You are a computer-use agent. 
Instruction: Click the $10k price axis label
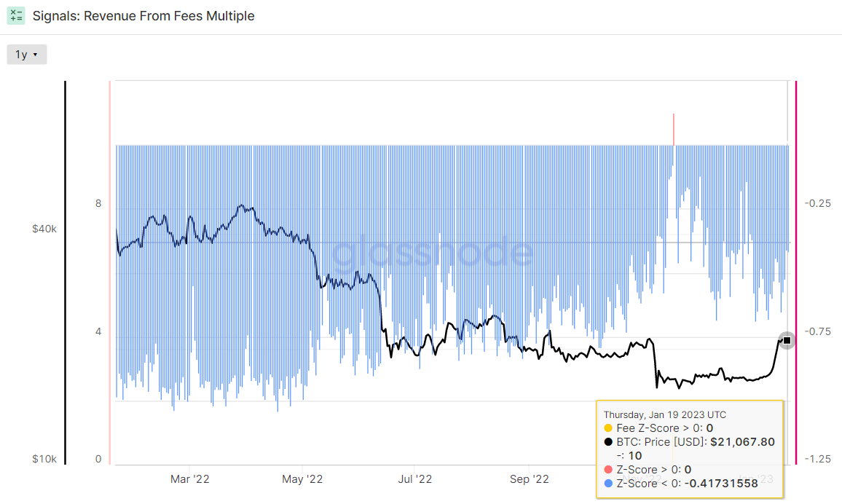44,460
